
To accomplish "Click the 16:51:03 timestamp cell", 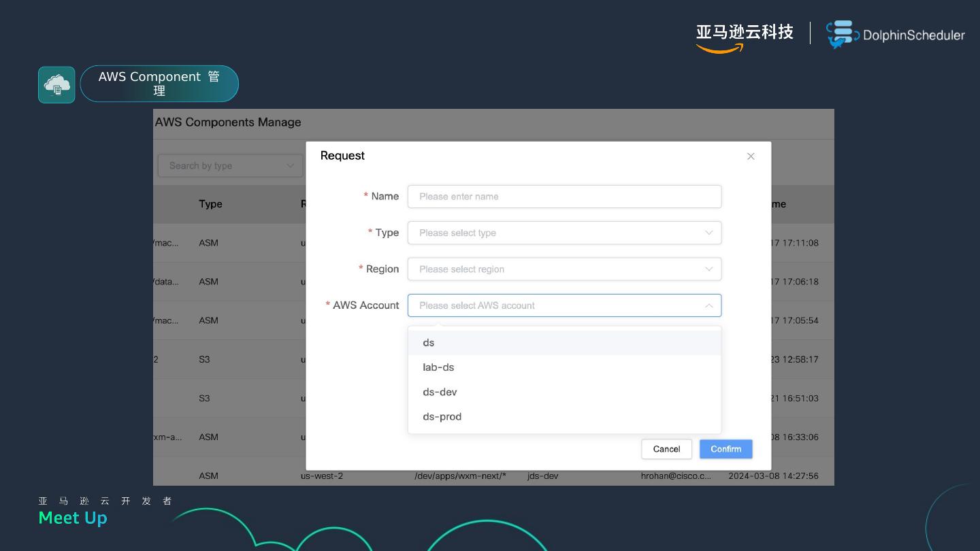I will tap(795, 399).
